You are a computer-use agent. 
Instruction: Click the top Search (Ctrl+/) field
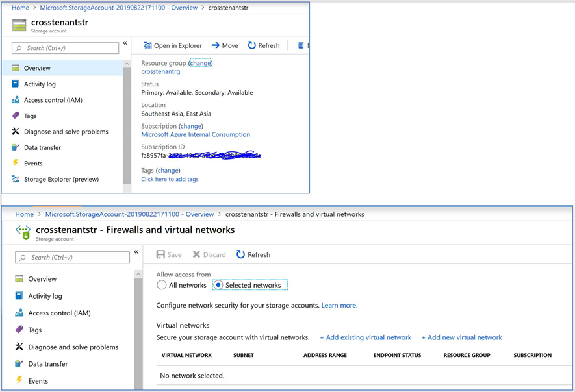[66, 48]
